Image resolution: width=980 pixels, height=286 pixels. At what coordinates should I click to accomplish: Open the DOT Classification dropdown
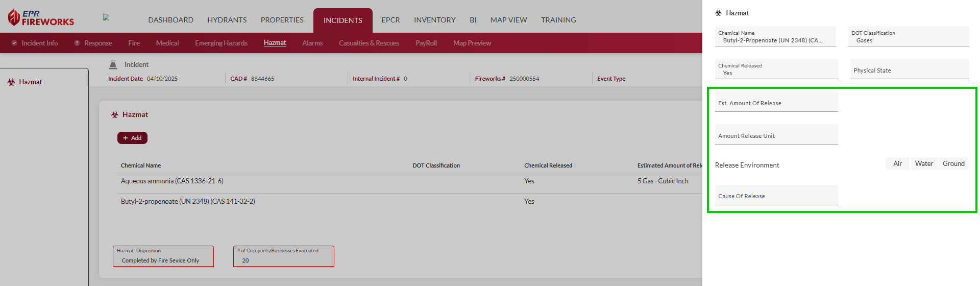(x=908, y=37)
